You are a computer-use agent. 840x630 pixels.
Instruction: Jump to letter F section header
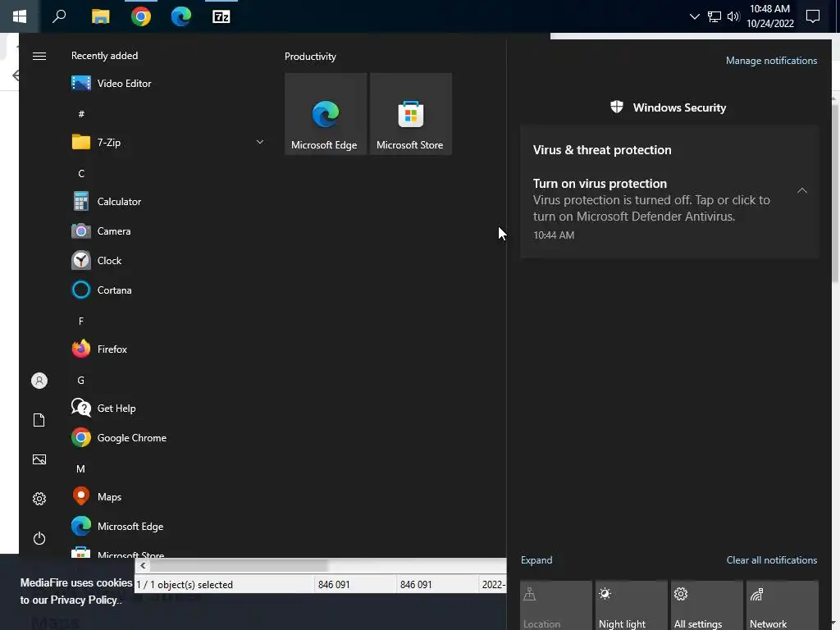point(81,321)
